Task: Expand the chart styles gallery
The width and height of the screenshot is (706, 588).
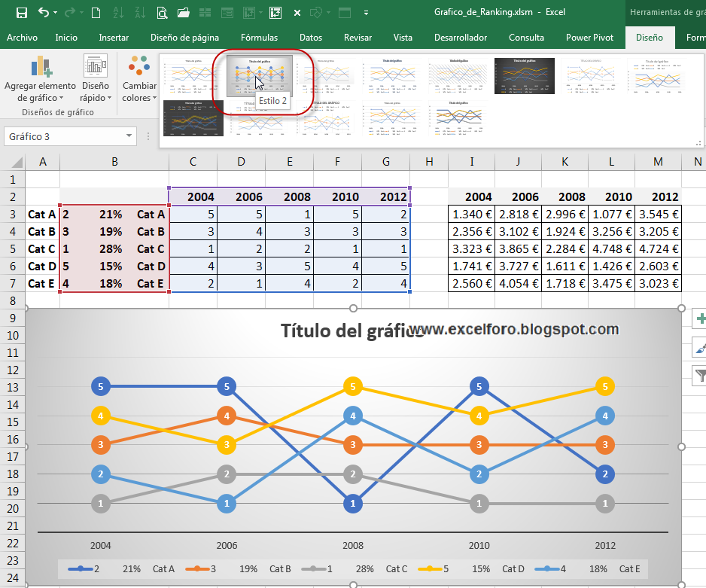Action: [x=700, y=142]
